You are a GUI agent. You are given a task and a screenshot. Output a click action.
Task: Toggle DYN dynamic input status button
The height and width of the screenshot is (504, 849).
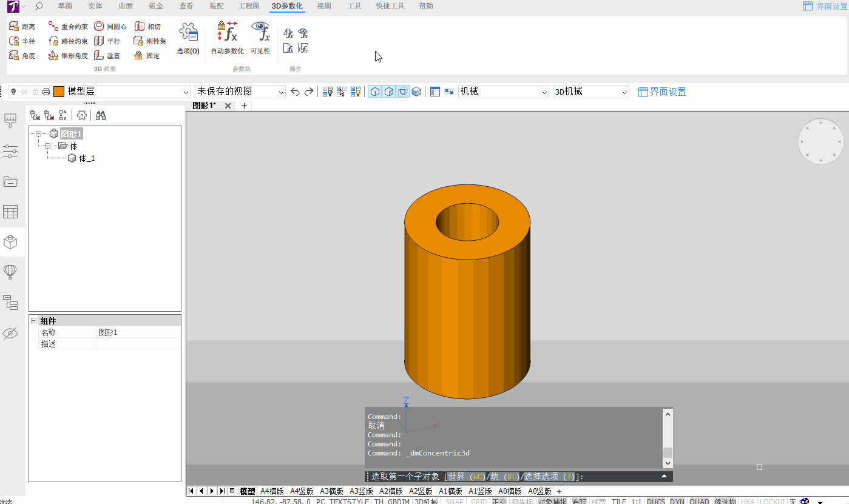click(x=677, y=502)
